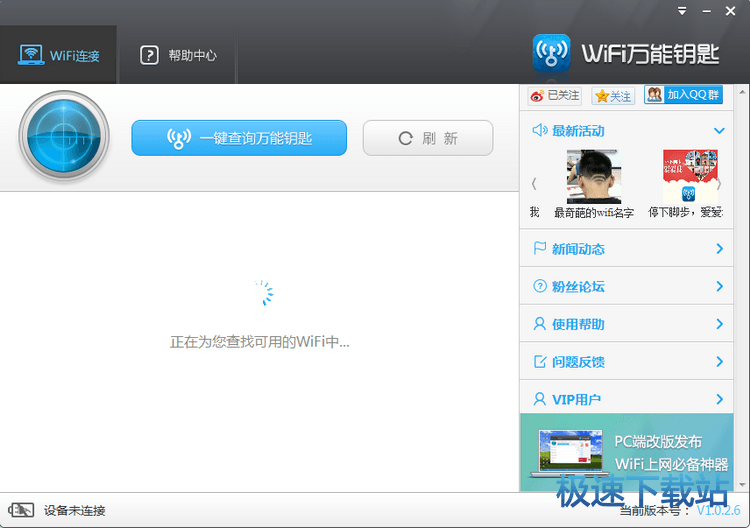The height and width of the screenshot is (528, 750).
Task: Click the 新闻动态 flag icon
Action: coord(540,249)
